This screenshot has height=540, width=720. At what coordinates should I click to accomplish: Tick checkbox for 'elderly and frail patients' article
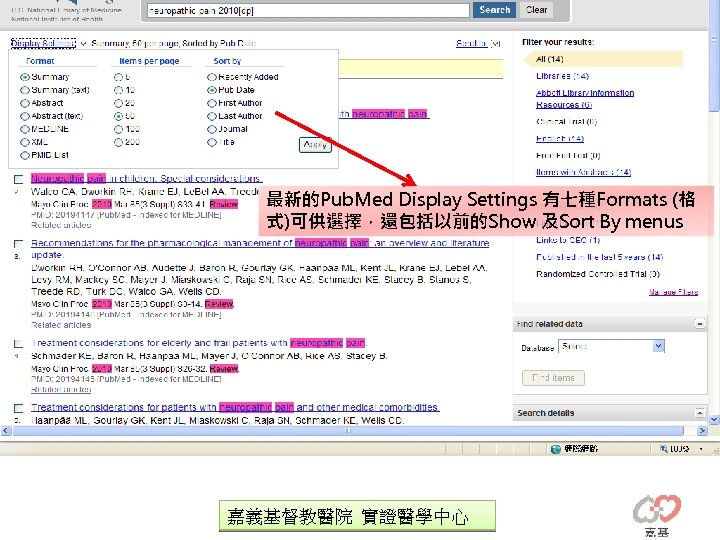tap(18, 344)
